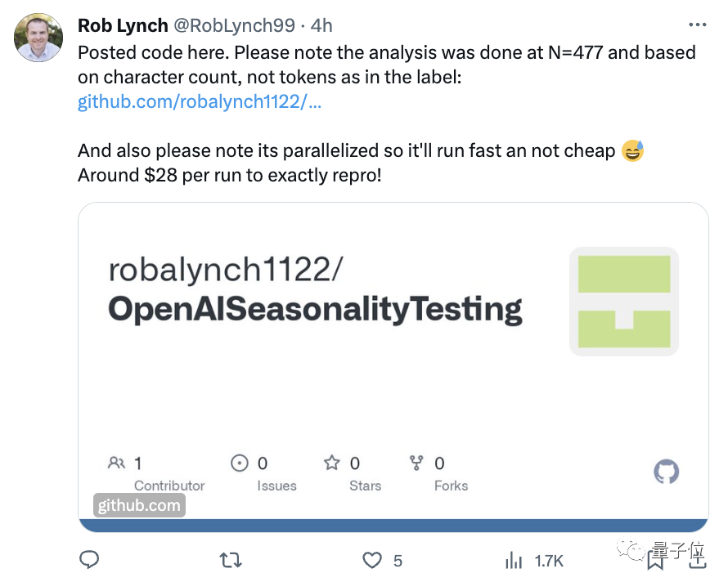Screen dimensions: 728x582
Task: Follow the github.com/robalynch1122 link in the tweet
Action: coord(200,101)
